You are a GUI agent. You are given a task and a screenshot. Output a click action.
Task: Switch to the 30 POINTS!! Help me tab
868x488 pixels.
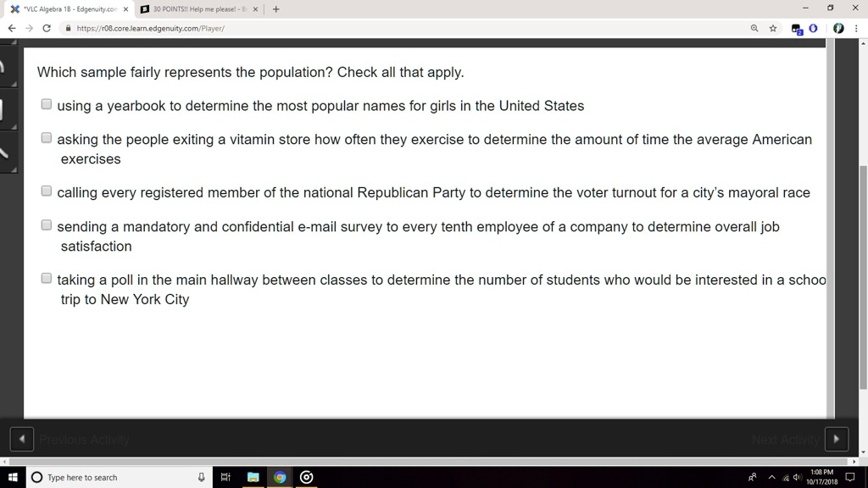201,8
